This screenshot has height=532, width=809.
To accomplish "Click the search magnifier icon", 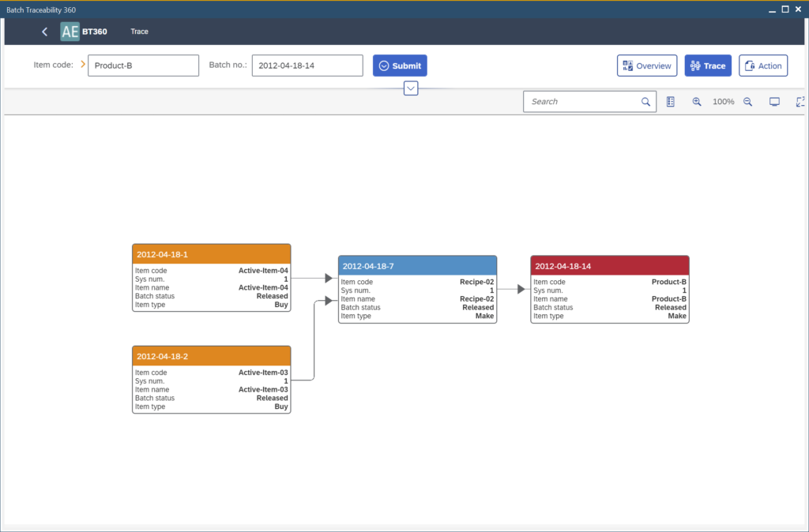I will point(645,102).
